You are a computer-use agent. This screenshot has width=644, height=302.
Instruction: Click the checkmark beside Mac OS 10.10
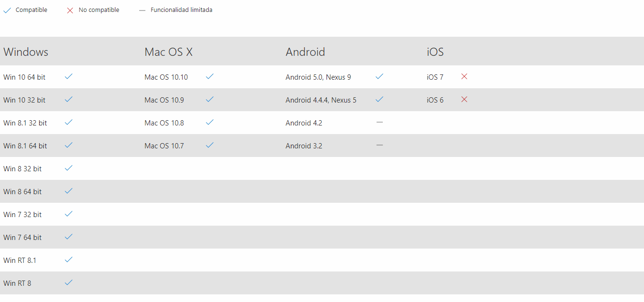(210, 76)
